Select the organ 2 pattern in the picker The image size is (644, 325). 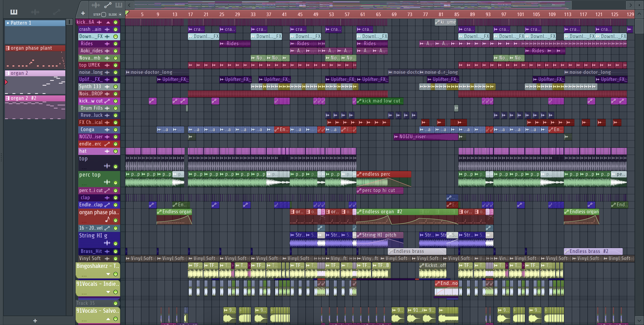click(35, 82)
